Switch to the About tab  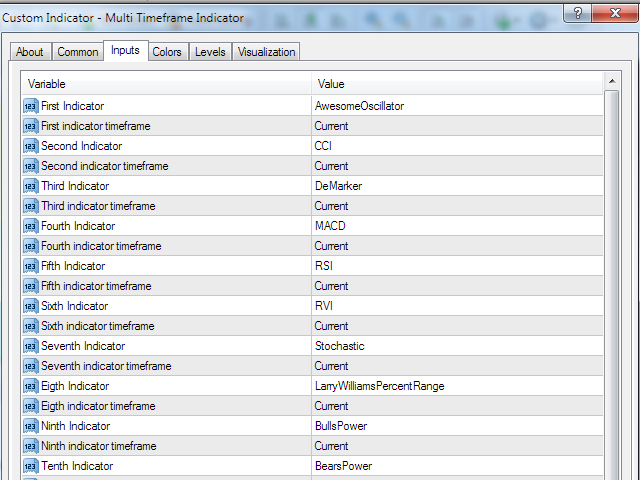click(x=30, y=52)
